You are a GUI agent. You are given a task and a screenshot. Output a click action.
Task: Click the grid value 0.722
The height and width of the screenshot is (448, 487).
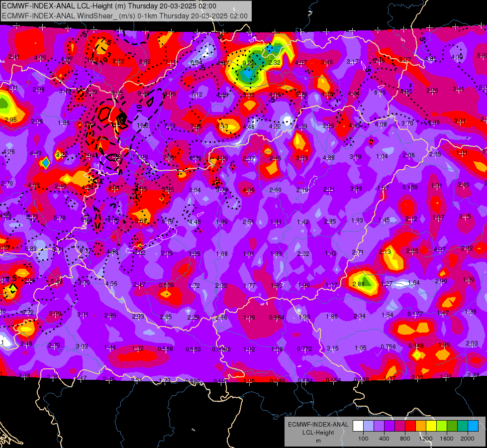(x=304, y=349)
